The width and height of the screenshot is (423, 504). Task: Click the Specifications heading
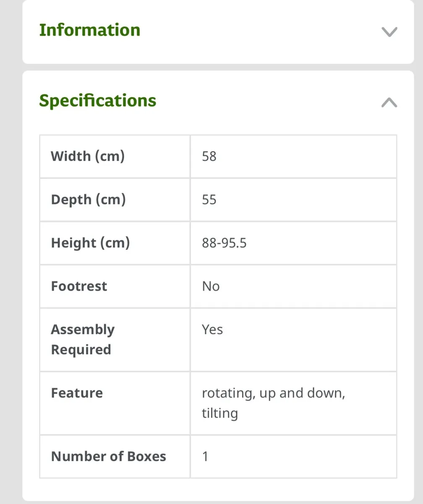pyautogui.click(x=98, y=101)
